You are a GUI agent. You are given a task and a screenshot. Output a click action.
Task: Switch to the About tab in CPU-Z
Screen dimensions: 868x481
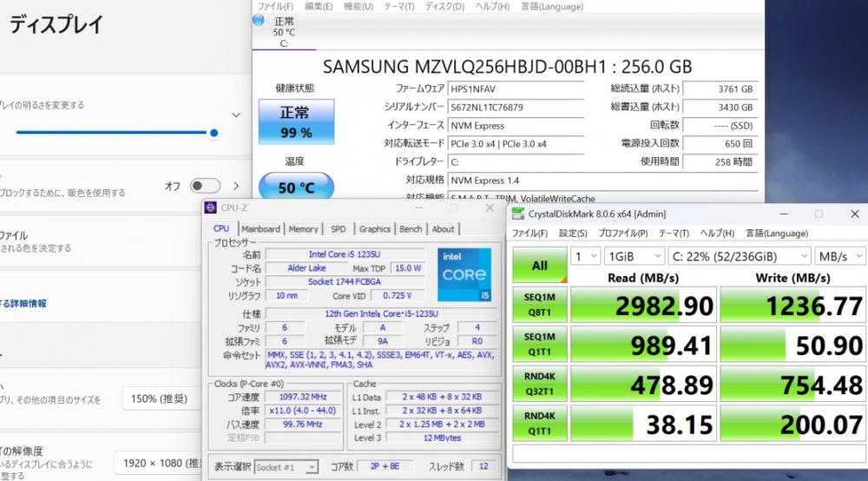(443, 228)
